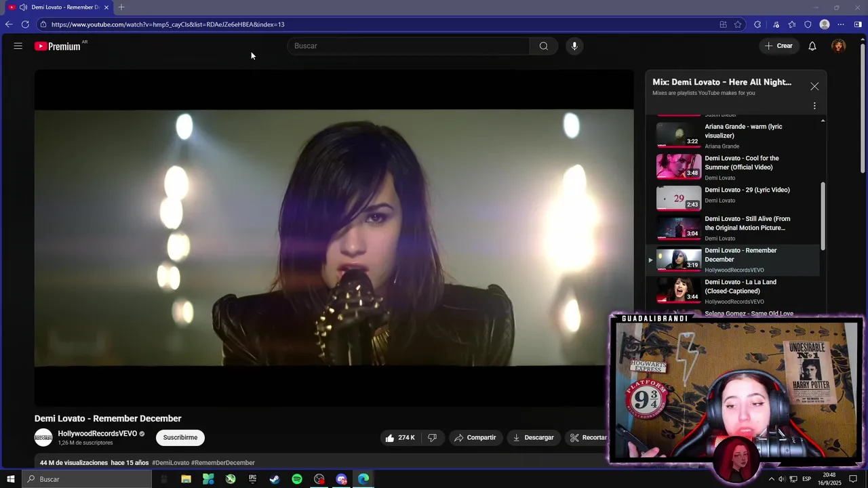Open the notifications bell
This screenshot has width=868, height=488.
(x=812, y=46)
